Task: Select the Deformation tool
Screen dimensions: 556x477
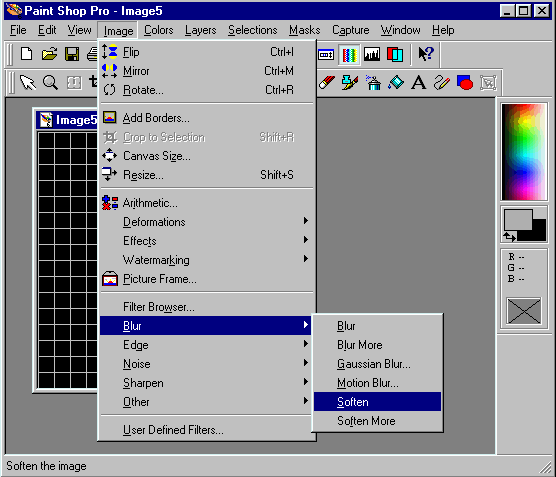Action: coord(74,83)
